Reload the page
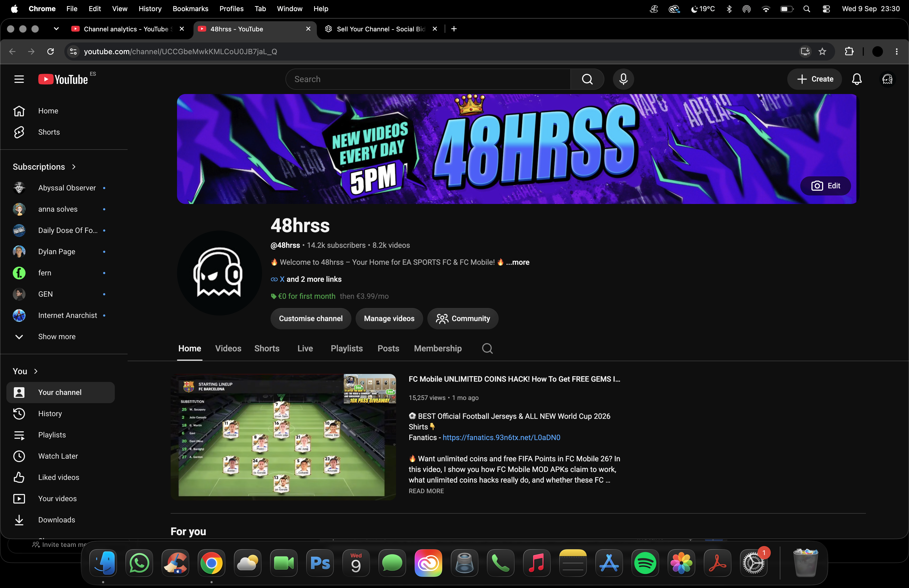The width and height of the screenshot is (909, 588). coord(50,52)
